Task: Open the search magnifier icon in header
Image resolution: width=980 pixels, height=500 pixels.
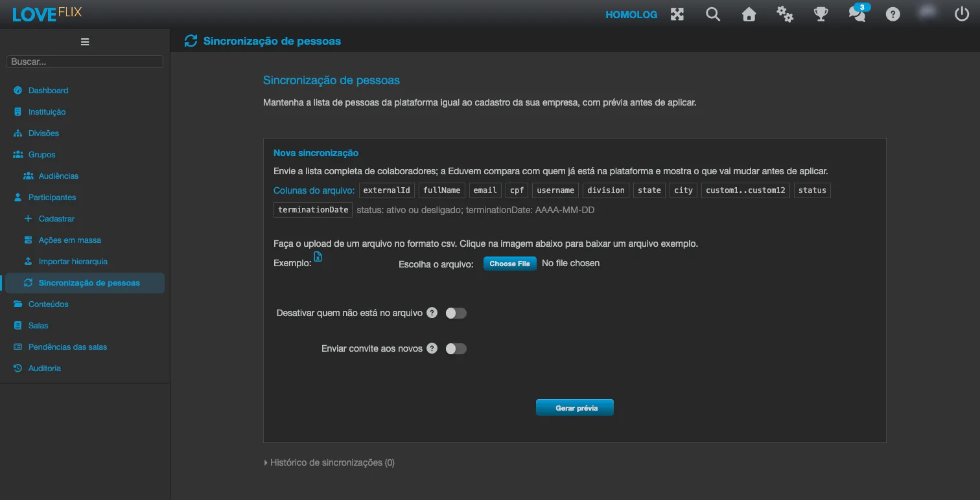Action: 713,14
